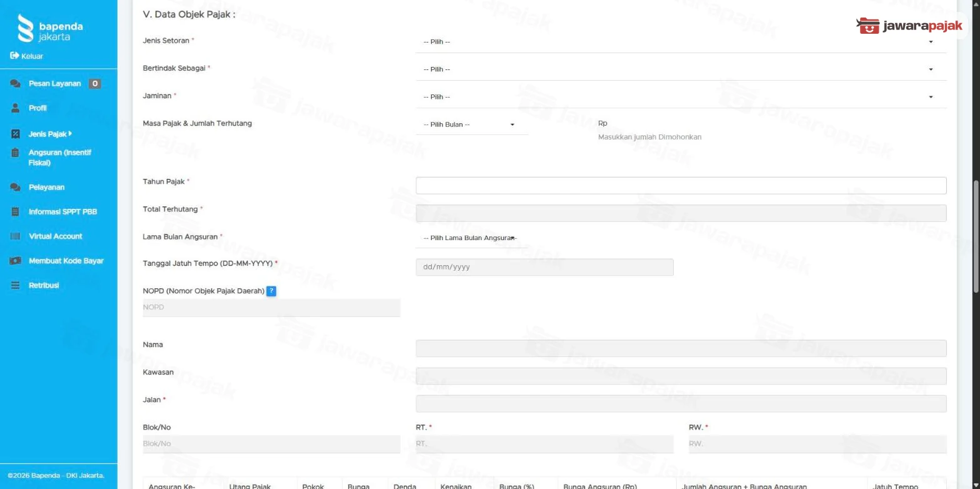Viewport: 980px width, 489px height.
Task: Click the Masukkan jumlah Dimohonkan field
Action: 649,137
